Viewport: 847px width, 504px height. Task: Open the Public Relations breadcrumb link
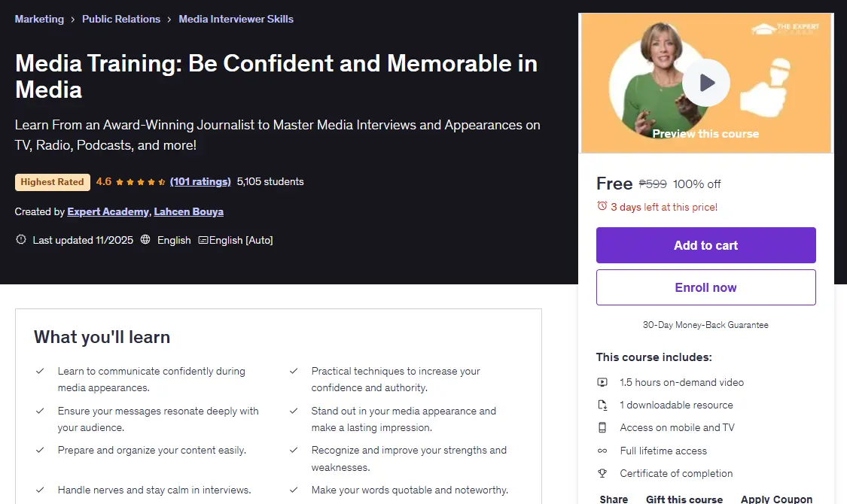coord(121,19)
